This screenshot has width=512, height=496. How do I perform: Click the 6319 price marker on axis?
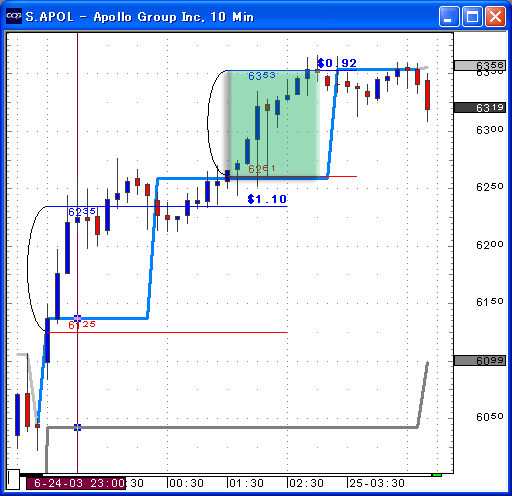point(480,108)
